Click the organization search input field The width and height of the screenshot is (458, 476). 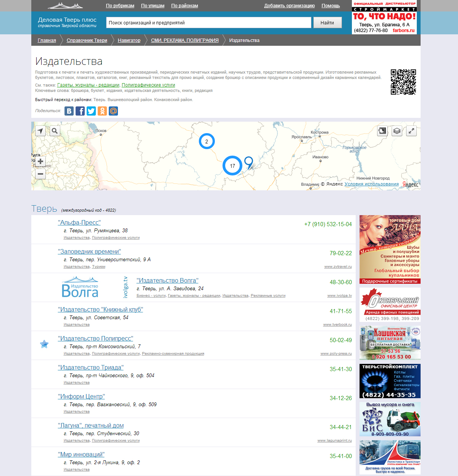pos(209,23)
